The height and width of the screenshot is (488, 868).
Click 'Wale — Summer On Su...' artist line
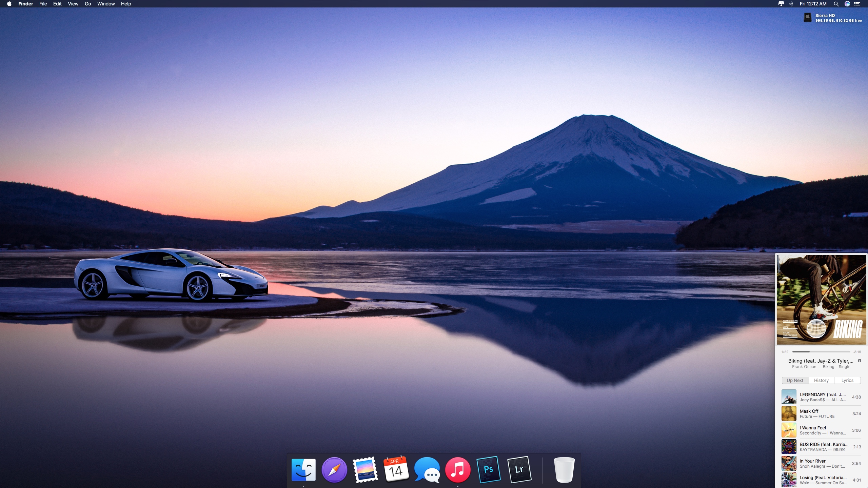pyautogui.click(x=823, y=483)
